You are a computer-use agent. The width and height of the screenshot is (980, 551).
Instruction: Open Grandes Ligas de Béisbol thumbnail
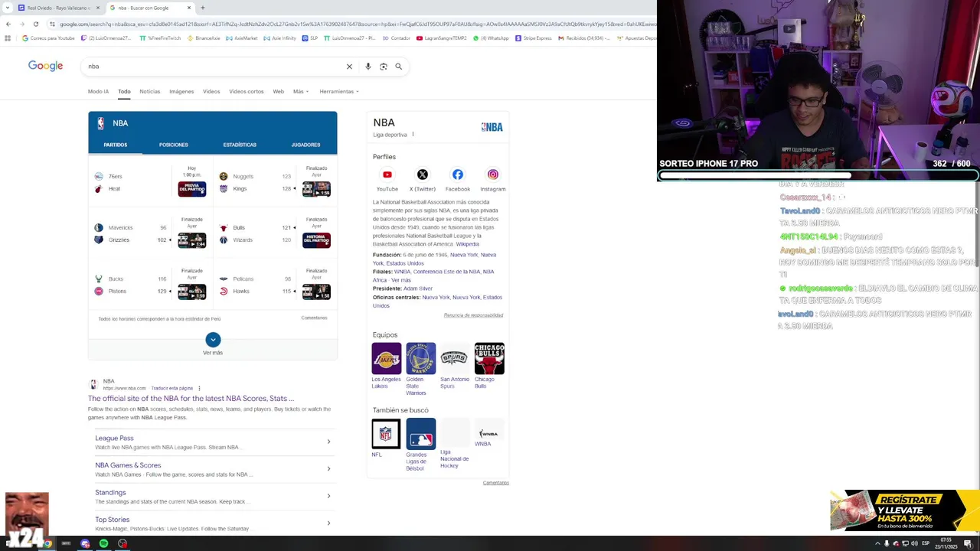click(x=420, y=434)
